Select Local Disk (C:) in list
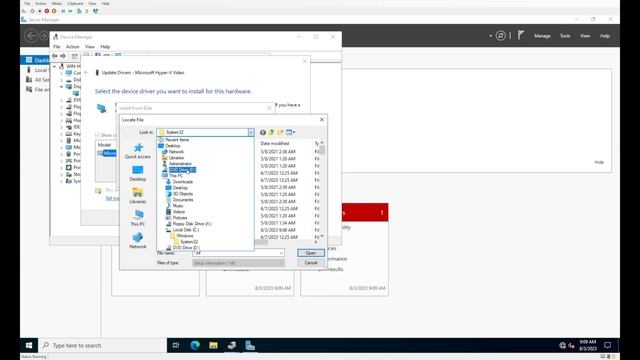This screenshot has height=360, width=640. point(185,230)
